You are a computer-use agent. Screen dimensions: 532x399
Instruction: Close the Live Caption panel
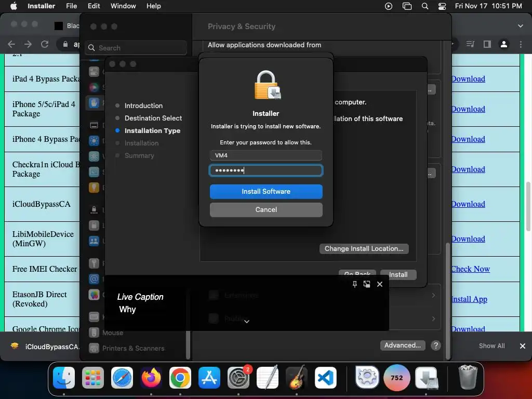coord(380,284)
